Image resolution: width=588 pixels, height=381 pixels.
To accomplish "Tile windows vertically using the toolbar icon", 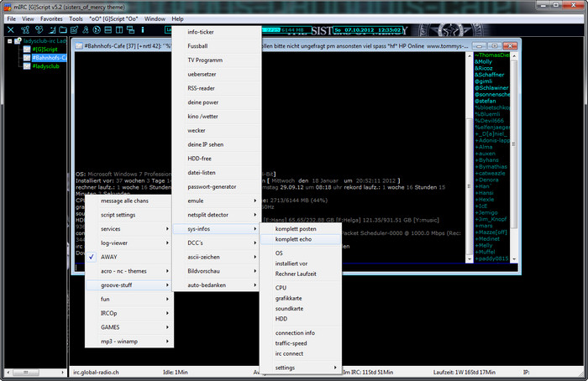I will [119, 30].
